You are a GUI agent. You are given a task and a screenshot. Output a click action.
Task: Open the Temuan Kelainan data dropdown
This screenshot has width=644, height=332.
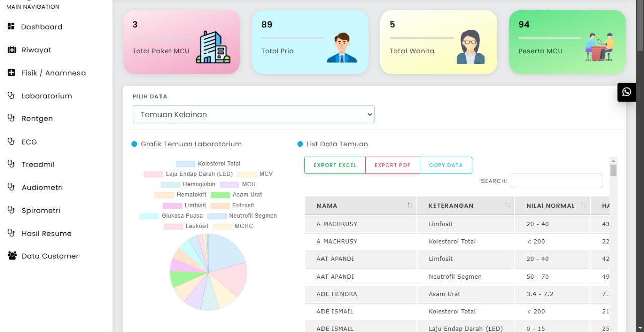point(254,114)
